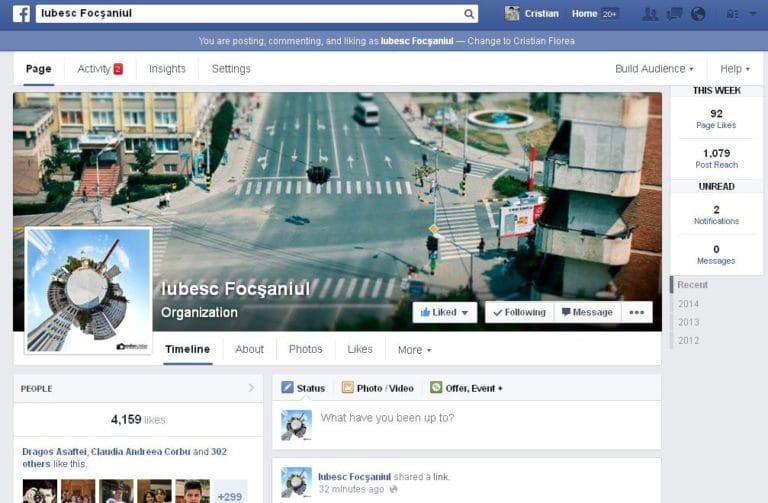768x503 pixels.
Task: Jump to 2013 in timeline navigator
Action: [688, 322]
